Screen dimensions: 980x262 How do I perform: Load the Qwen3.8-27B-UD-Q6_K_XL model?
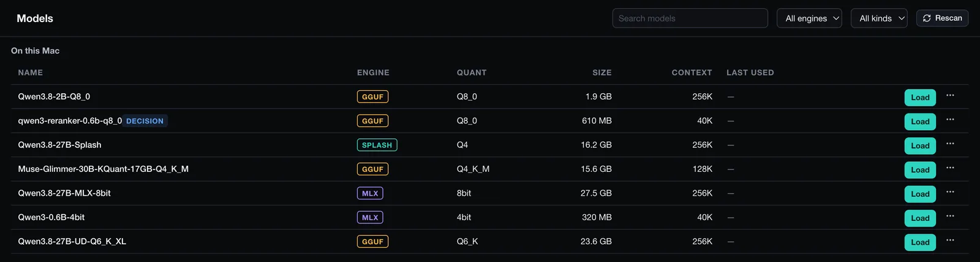[x=920, y=242]
